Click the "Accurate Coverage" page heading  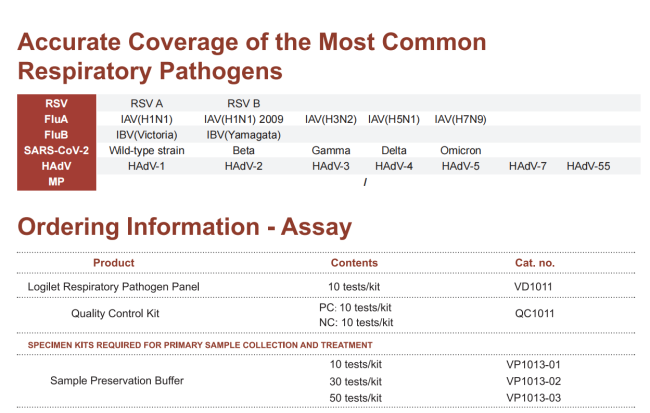252,57
